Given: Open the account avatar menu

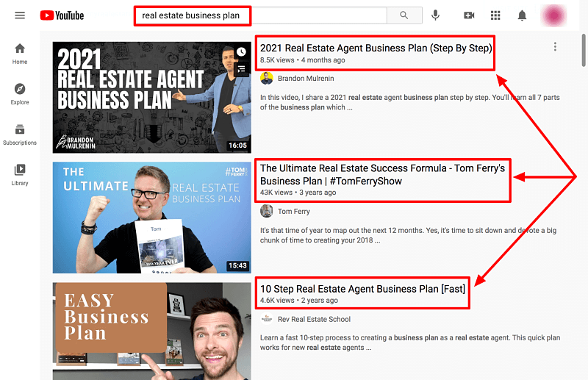Looking at the screenshot, I should coord(553,15).
